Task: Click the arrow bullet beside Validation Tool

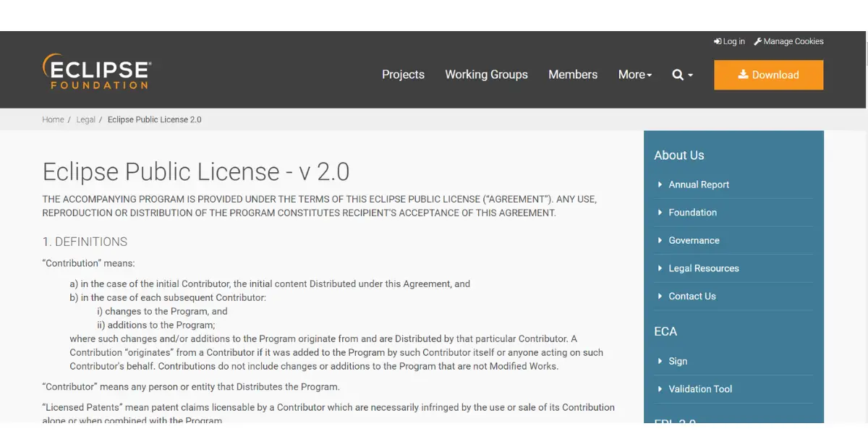Action: tap(660, 388)
